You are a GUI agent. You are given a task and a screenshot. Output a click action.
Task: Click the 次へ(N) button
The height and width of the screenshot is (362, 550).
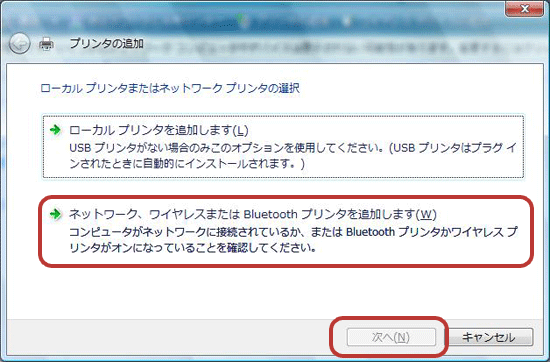tap(391, 337)
